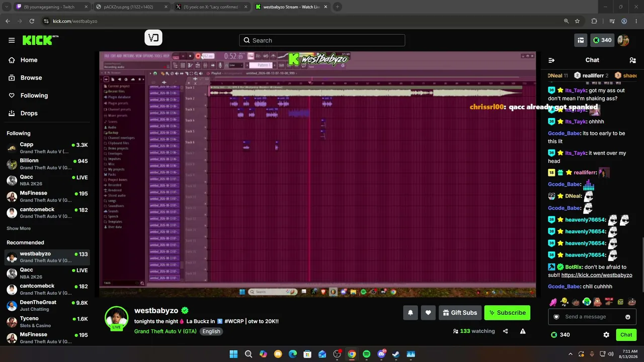Click the chat identity shield icon

click(556, 317)
